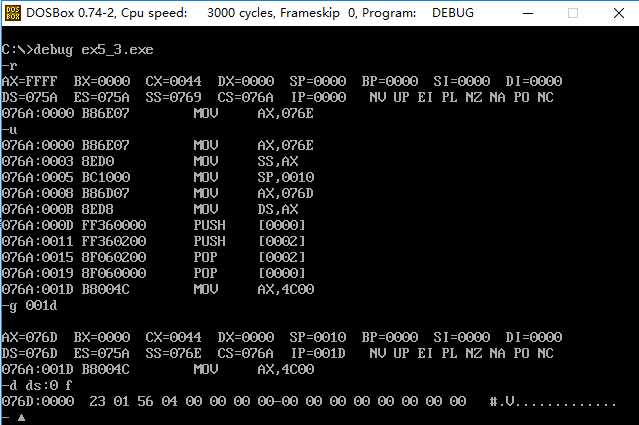Click the '-g 001d' command line
The height and width of the screenshot is (425, 639).
tap(29, 306)
